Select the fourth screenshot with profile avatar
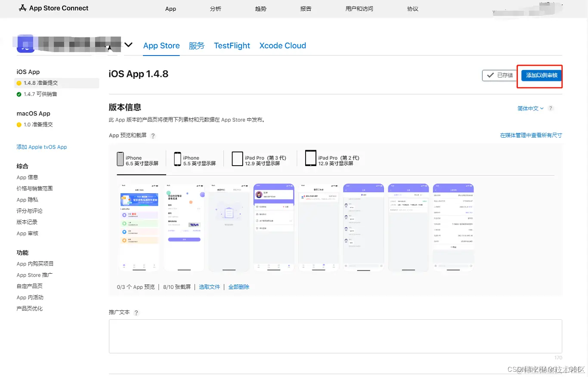The width and height of the screenshot is (588, 377). click(x=273, y=228)
